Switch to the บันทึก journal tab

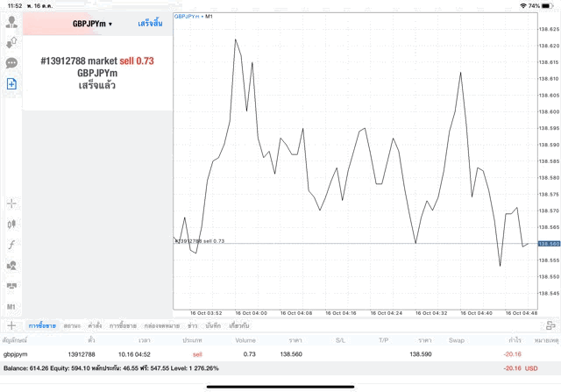coord(213,325)
